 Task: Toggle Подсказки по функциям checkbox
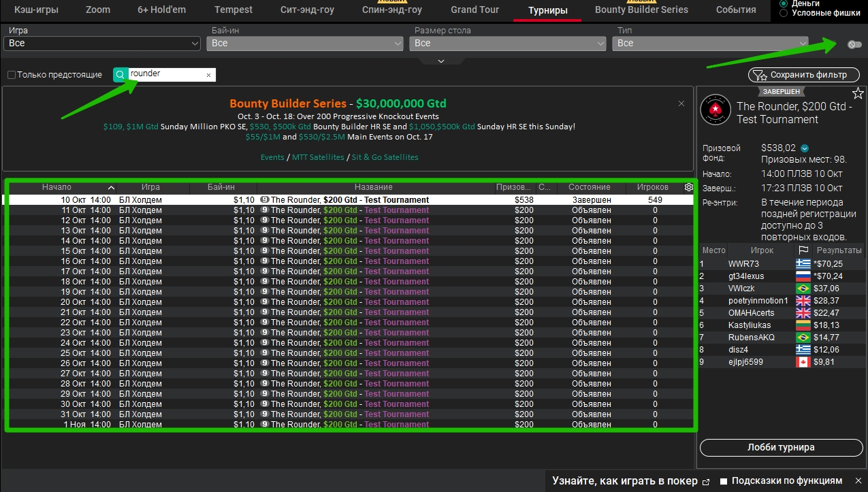pos(724,481)
